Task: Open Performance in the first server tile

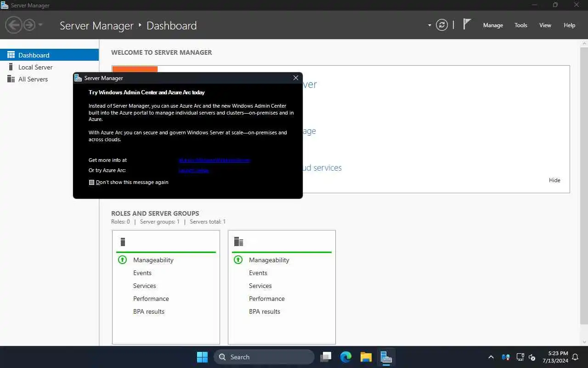Action: click(151, 299)
